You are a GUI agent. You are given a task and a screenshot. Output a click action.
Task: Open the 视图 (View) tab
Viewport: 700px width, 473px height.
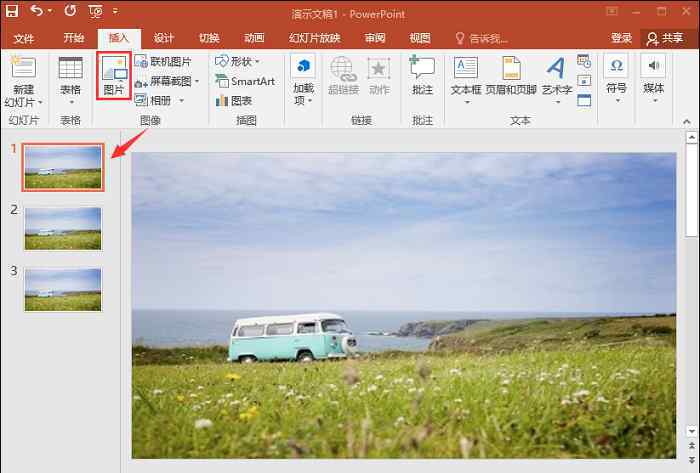click(x=420, y=38)
